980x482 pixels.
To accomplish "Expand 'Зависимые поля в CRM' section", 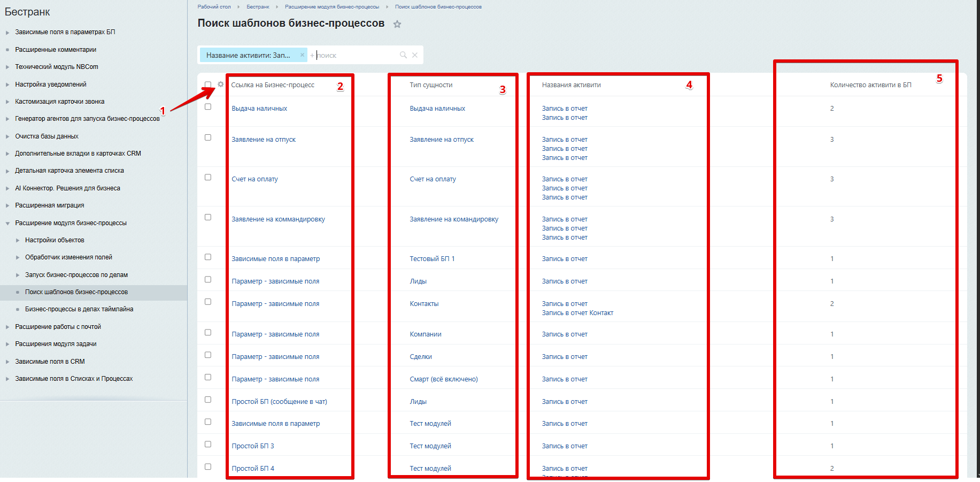I will coord(7,362).
